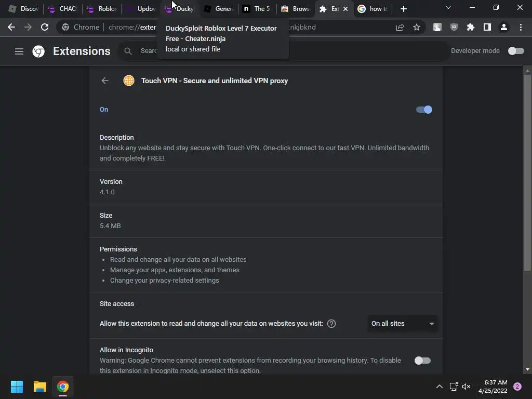Click the muted volume tray icon

[x=467, y=387]
